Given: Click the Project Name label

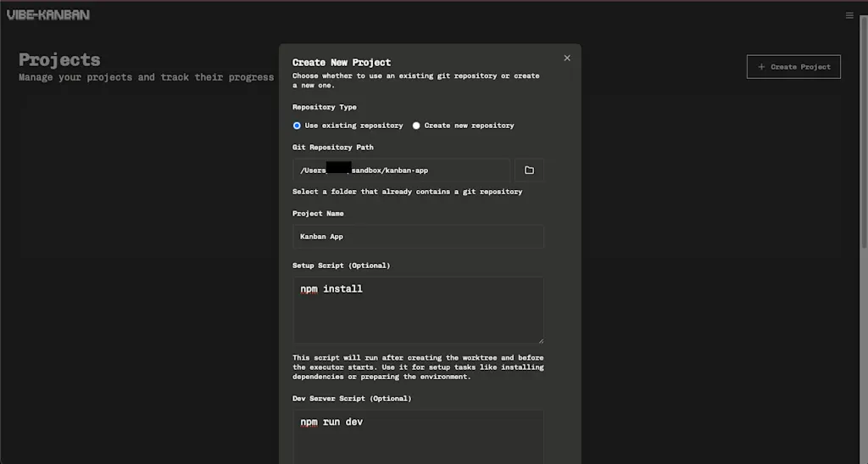Looking at the screenshot, I should pyautogui.click(x=318, y=213).
